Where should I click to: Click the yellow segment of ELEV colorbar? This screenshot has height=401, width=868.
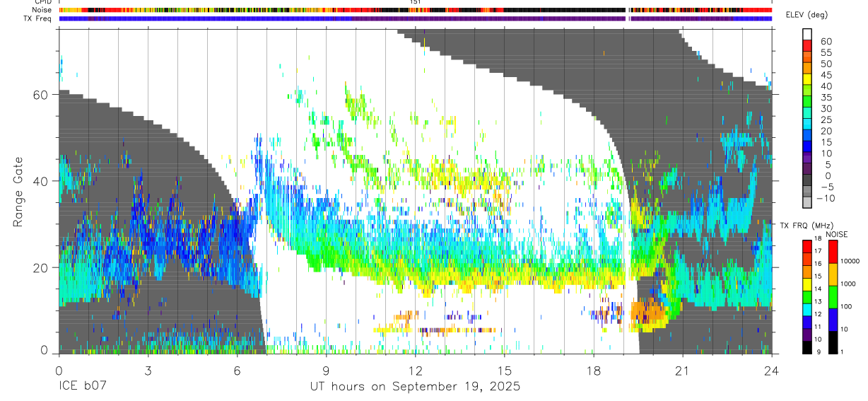(x=807, y=79)
